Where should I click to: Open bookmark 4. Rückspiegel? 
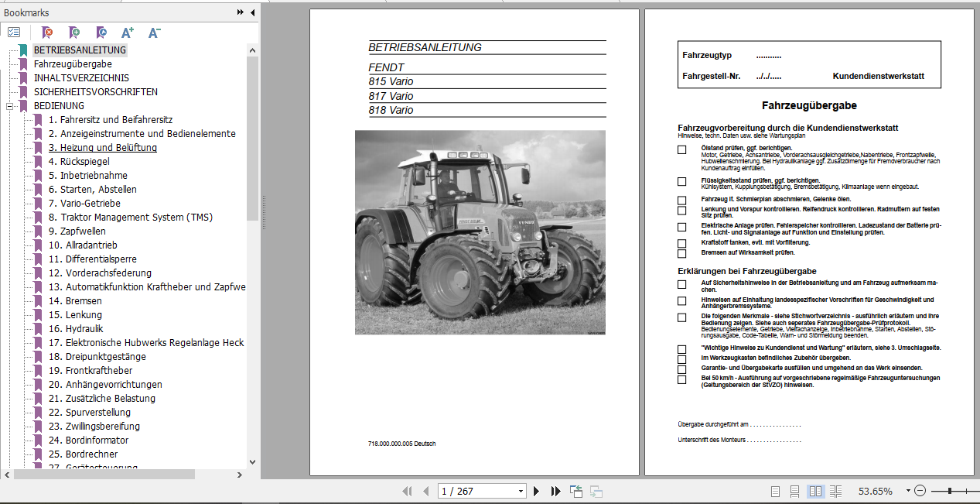79,162
